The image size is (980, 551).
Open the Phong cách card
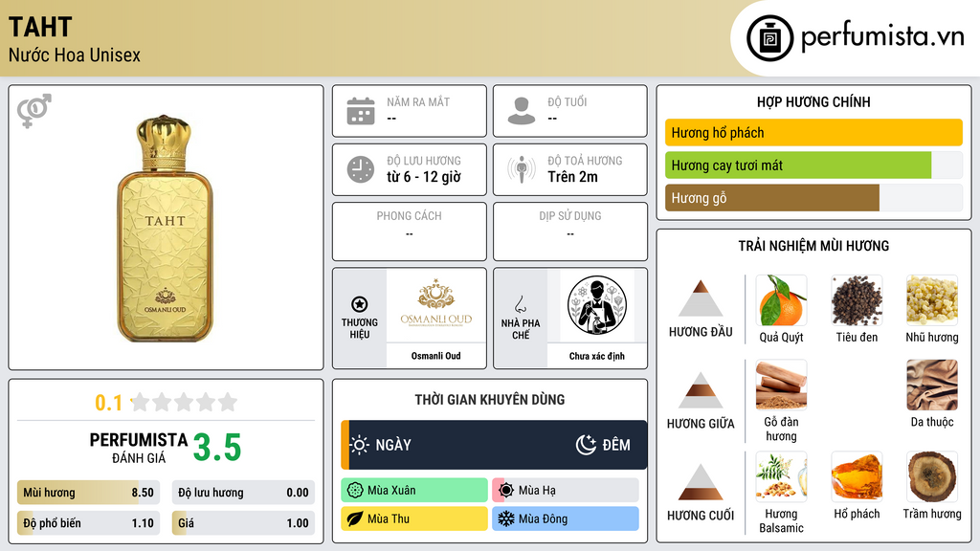coord(410,231)
